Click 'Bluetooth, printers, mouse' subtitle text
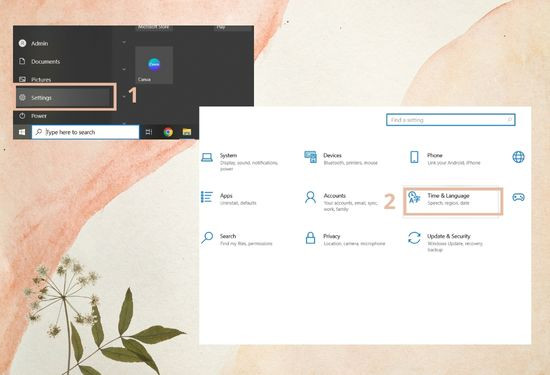The width and height of the screenshot is (550, 375). [350, 163]
